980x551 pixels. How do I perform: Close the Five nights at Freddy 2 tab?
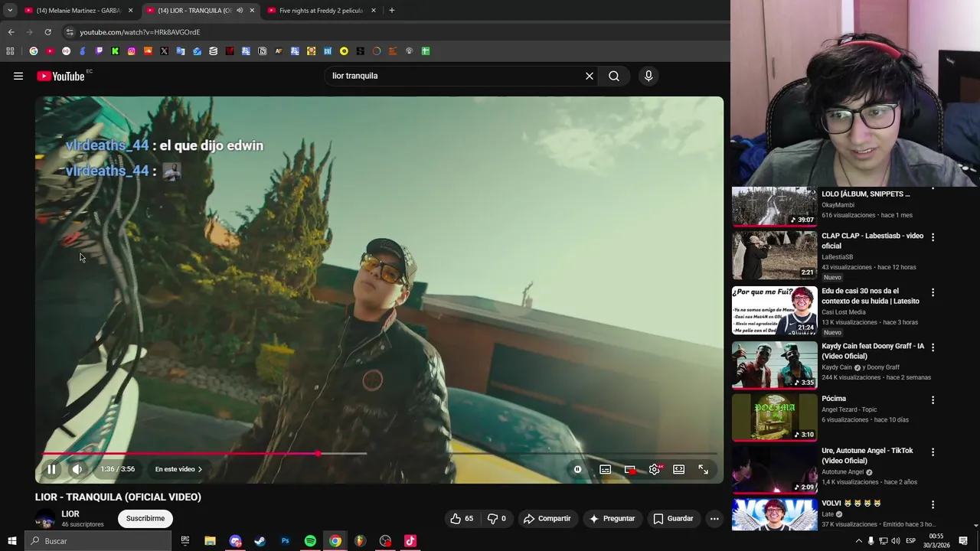[373, 10]
